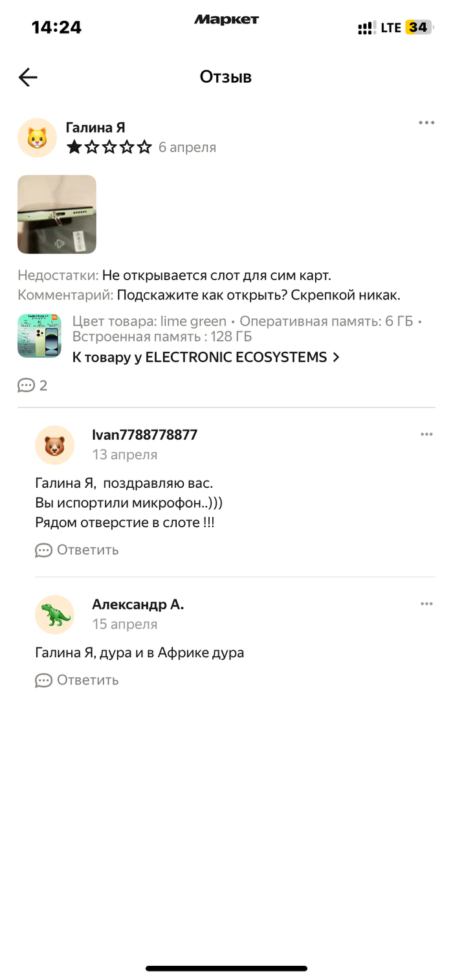Open the review photo of the phone
Screen dimensions: 453x980
pos(57,214)
